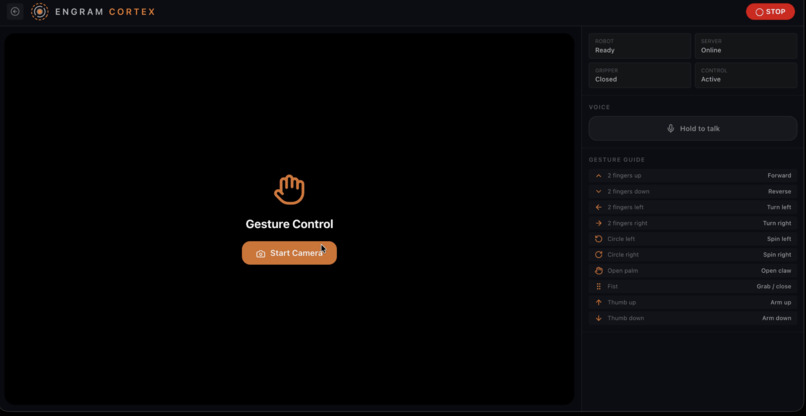Click the left arrow icon for 2 fingers left
Image resolution: width=806 pixels, height=416 pixels.
coord(598,207)
